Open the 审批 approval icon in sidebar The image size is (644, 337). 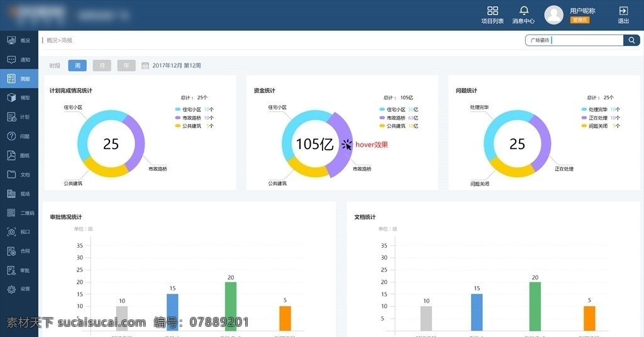coord(11,270)
